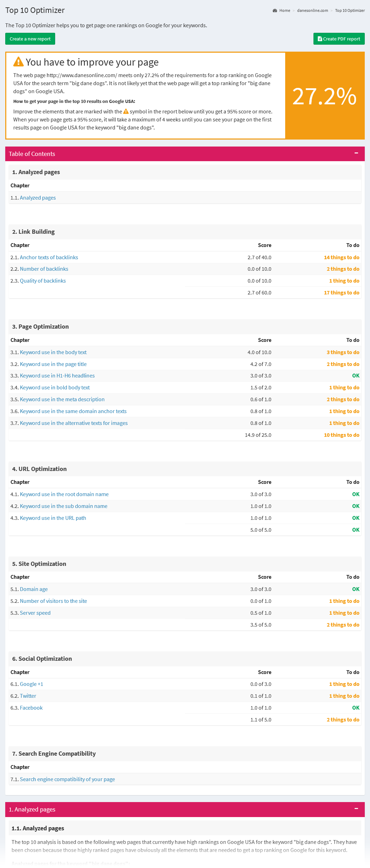370x868 pixels.
Task: Open Google +1 chapter link
Action: coord(31,684)
